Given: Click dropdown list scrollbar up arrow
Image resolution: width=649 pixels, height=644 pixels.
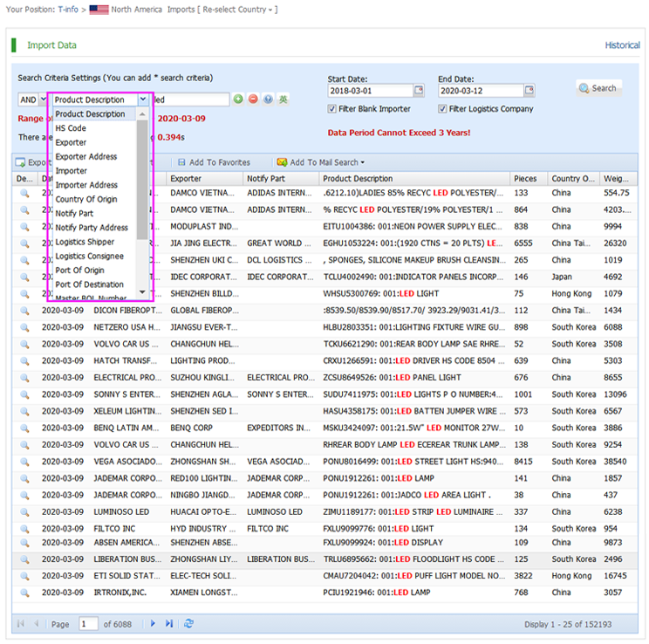Looking at the screenshot, I should pos(142,114).
